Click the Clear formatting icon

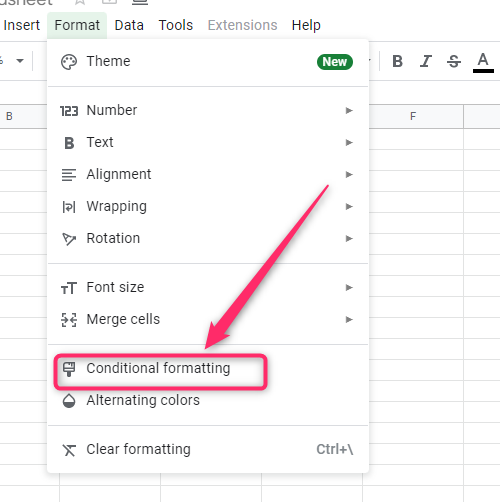[x=69, y=450]
